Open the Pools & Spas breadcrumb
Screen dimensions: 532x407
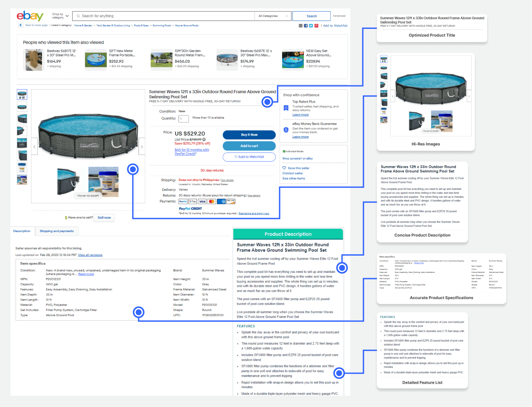click(141, 26)
